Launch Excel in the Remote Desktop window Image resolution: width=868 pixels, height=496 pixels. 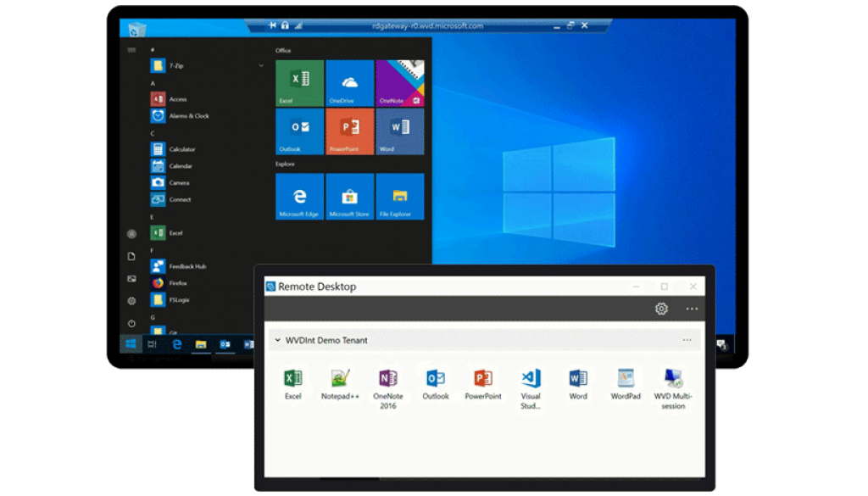click(292, 384)
